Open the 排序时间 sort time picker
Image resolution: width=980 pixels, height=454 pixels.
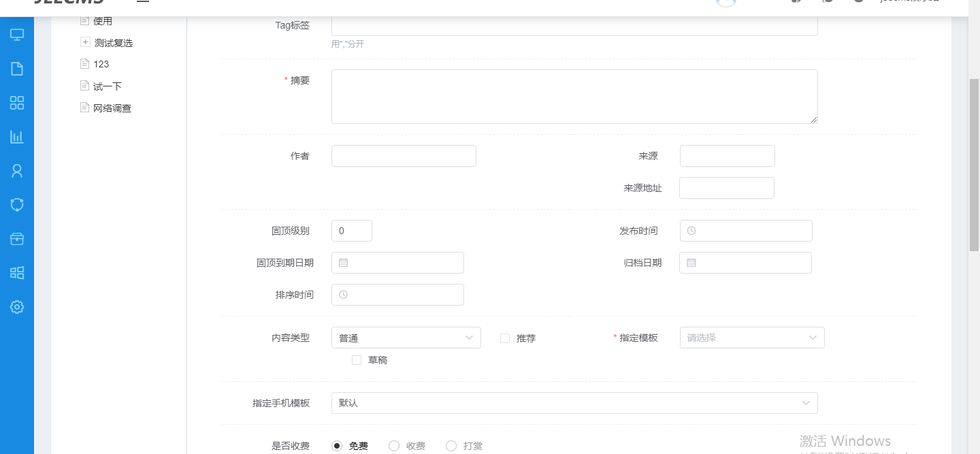tap(397, 295)
